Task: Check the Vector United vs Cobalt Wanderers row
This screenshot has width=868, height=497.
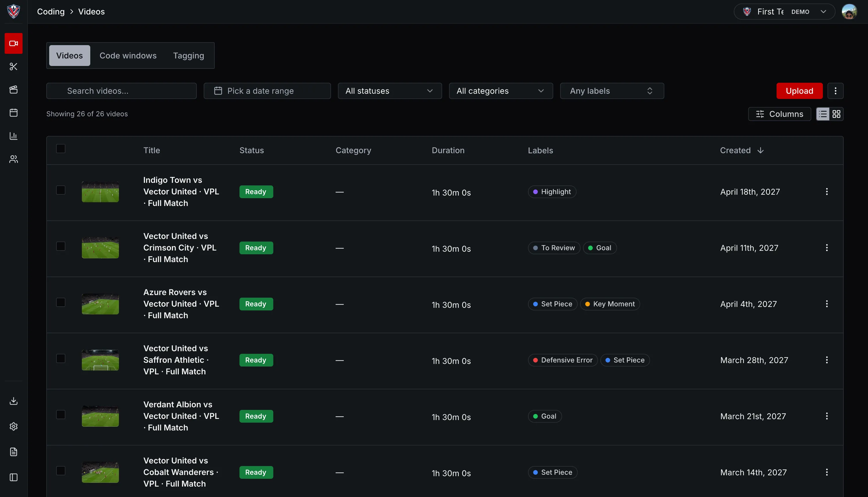Action: [61, 471]
